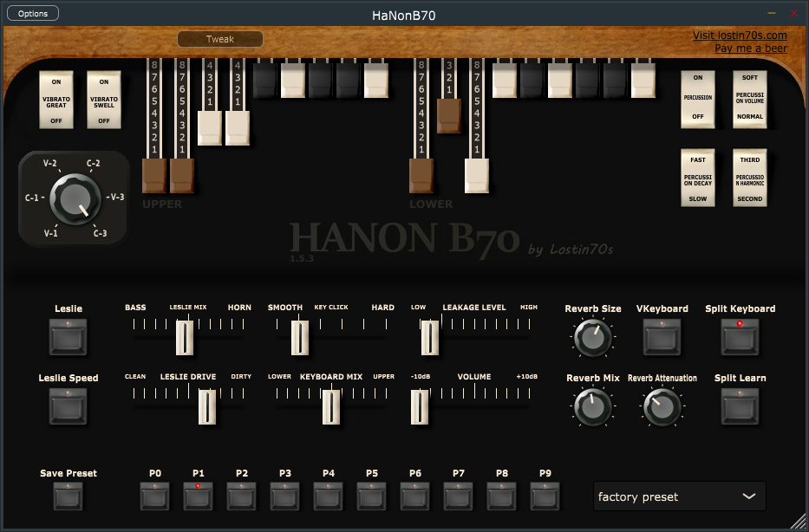The height and width of the screenshot is (532, 809).
Task: Click fourth Lower drawbar white handle
Action: 505,81
